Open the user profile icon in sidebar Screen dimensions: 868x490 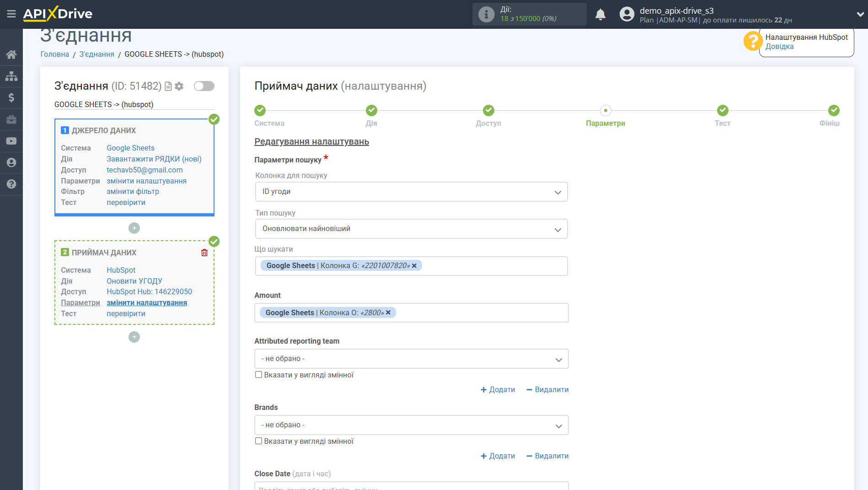(11, 162)
